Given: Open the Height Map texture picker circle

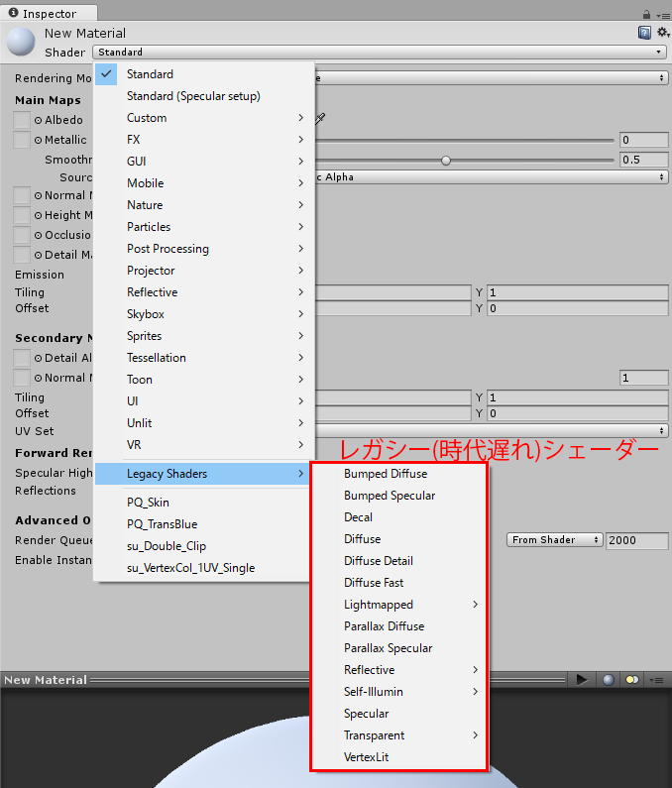Looking at the screenshot, I should coord(39,216).
